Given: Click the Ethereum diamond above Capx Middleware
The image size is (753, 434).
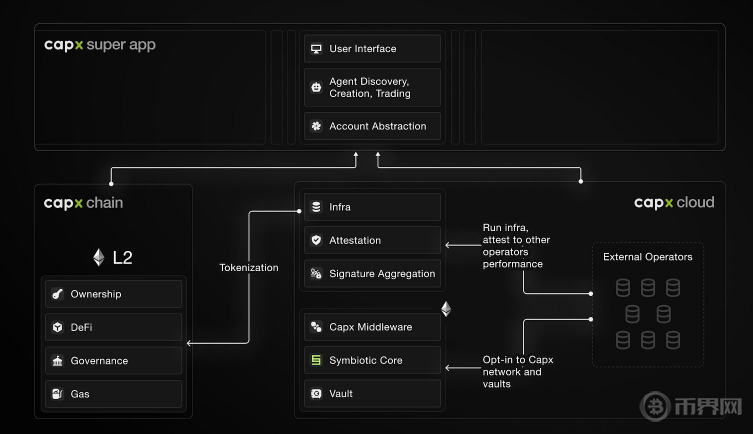Looking at the screenshot, I should (x=446, y=309).
